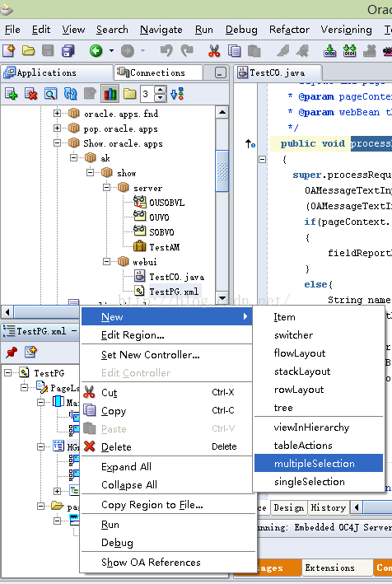Select the TestCO.java editor tab
Viewport: 392px width, 584px height.
(277, 72)
